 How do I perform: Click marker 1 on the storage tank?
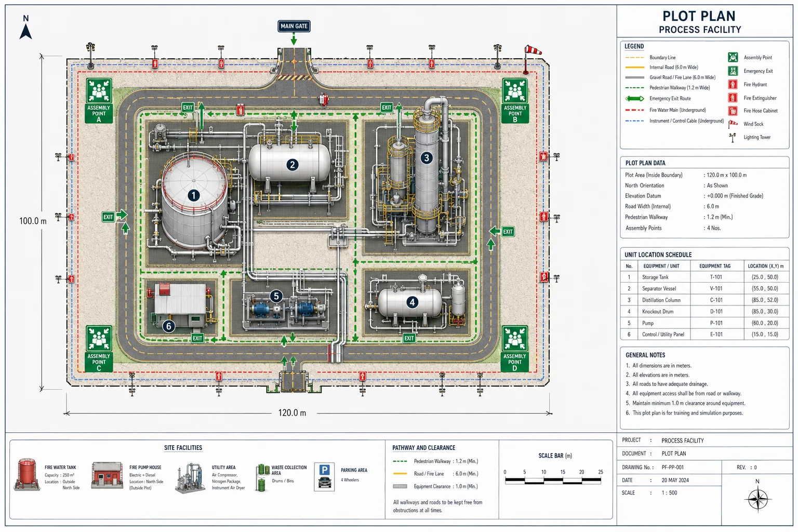[x=194, y=195]
